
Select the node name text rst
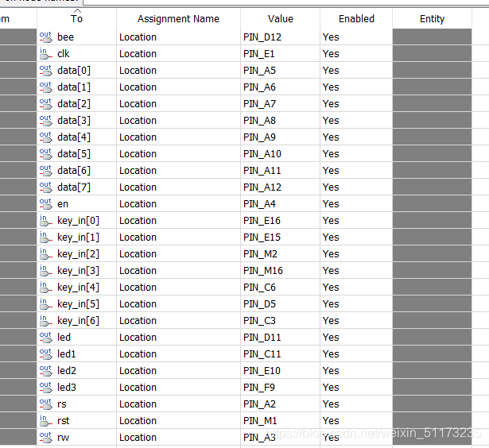pos(64,421)
